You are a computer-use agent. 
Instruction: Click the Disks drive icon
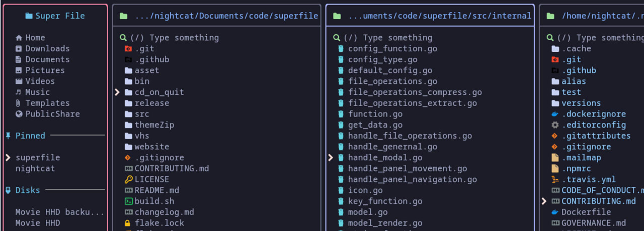pyautogui.click(x=8, y=190)
